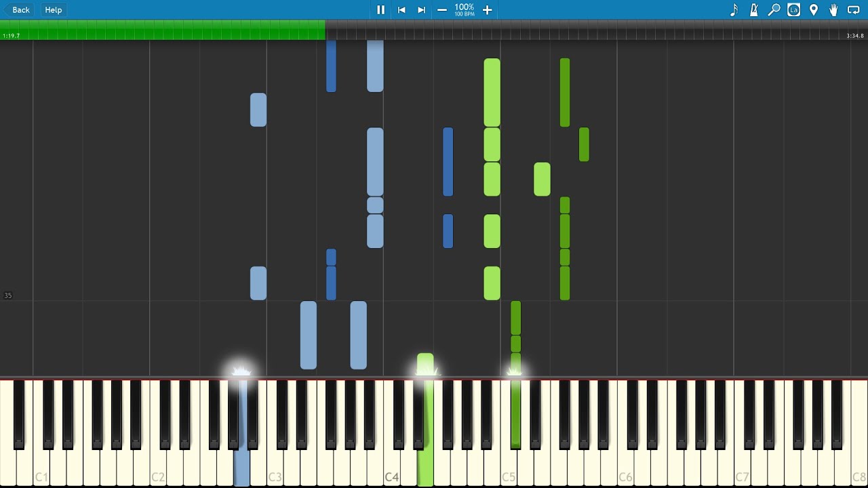The height and width of the screenshot is (488, 868).
Task: Decrease playback speed with minus button
Action: tap(442, 9)
